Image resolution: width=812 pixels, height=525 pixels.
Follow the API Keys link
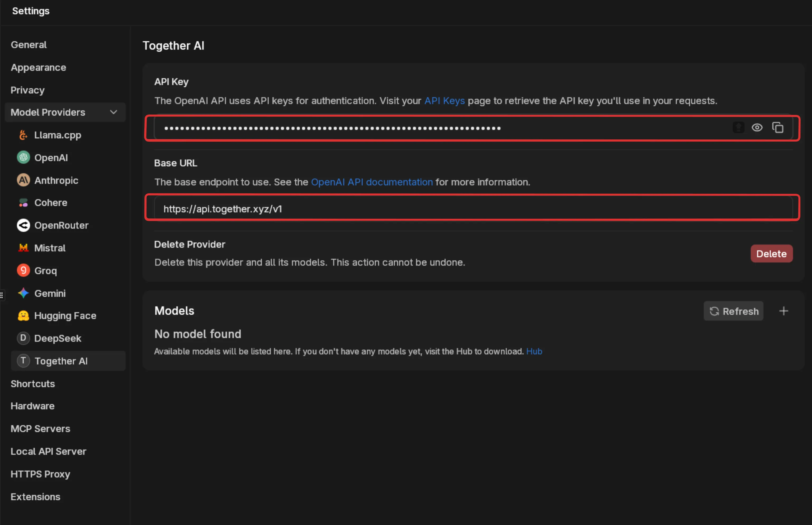coord(444,101)
